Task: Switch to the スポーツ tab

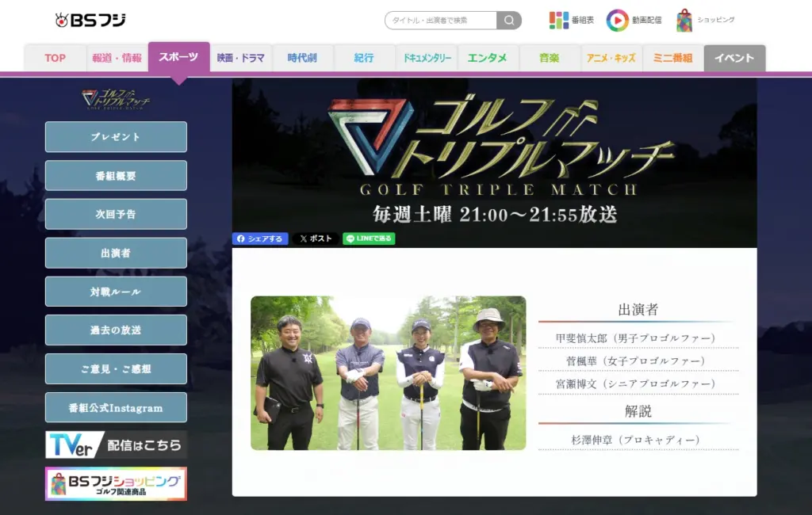Action: [x=178, y=58]
